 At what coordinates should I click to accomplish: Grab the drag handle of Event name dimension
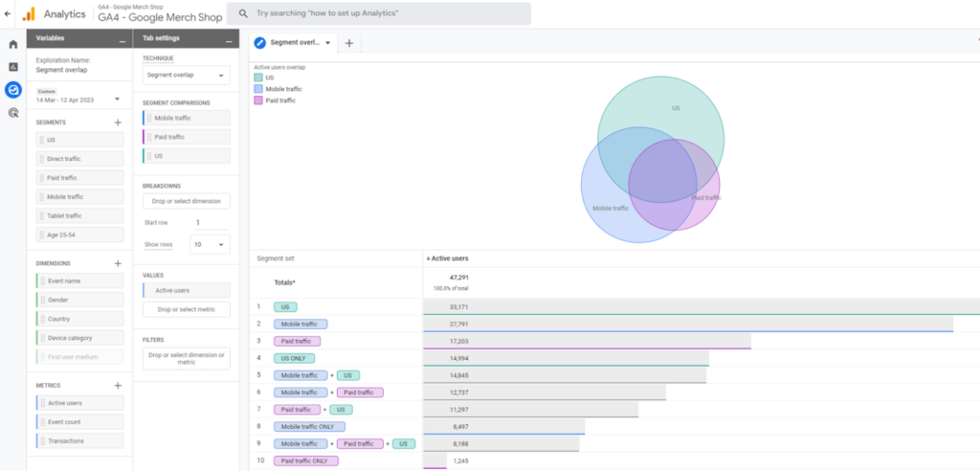tap(43, 281)
